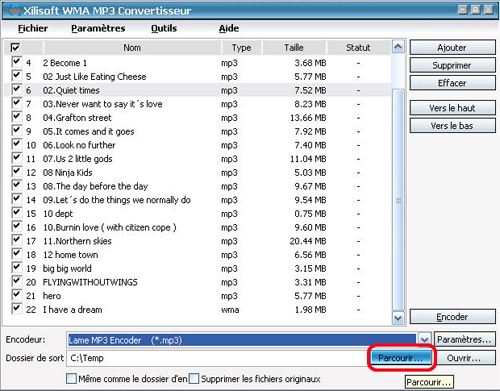
Task: Toggle checkbox for 08 Ninja Kids
Action: (16, 171)
